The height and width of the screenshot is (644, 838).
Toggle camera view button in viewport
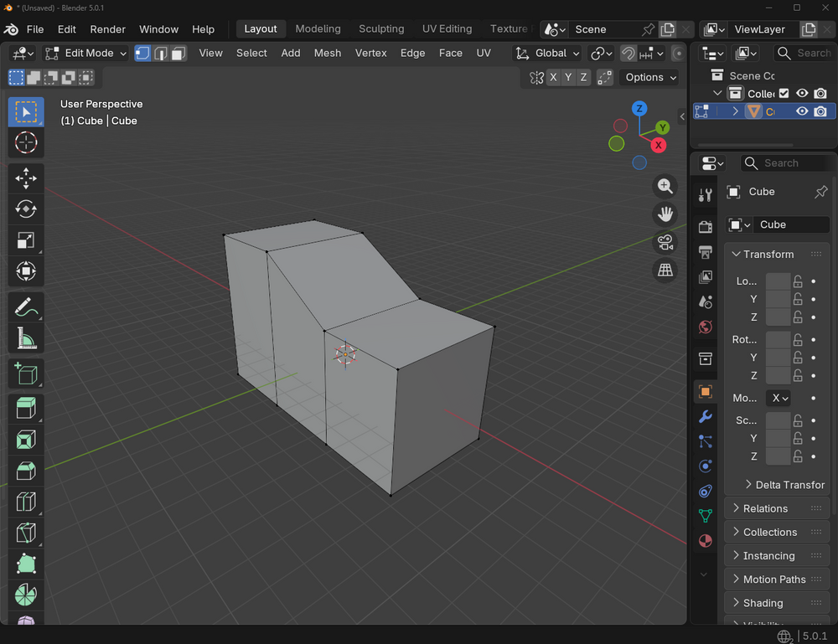(665, 242)
